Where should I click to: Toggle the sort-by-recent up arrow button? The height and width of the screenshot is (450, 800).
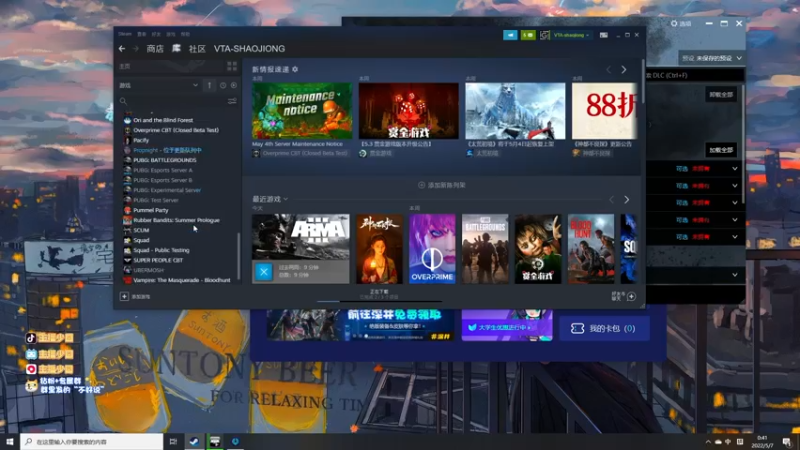pos(209,85)
